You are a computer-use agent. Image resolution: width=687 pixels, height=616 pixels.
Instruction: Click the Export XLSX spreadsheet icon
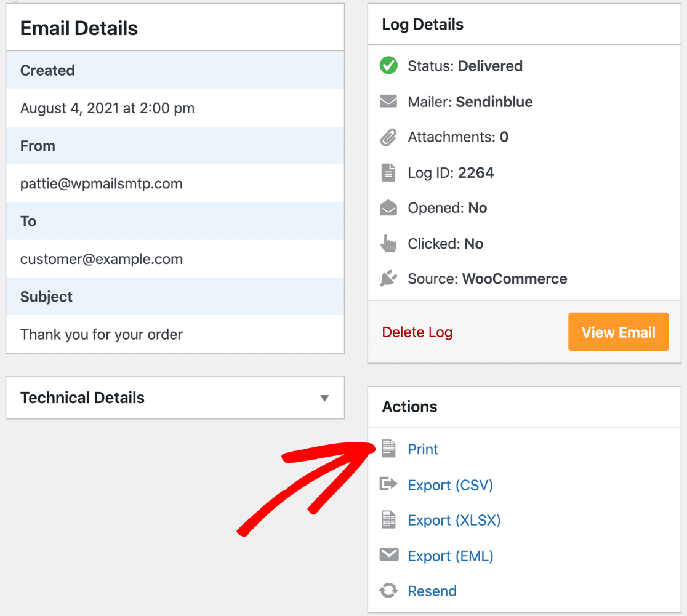(388, 520)
